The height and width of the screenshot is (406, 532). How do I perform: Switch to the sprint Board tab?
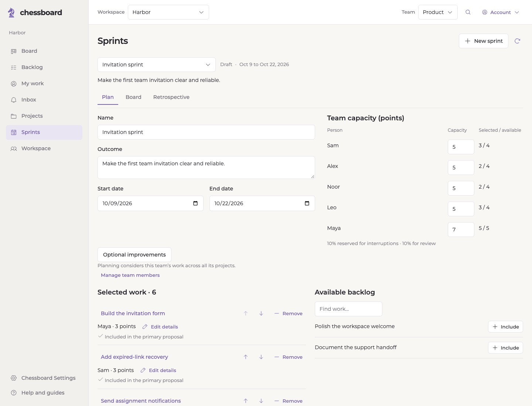click(133, 97)
